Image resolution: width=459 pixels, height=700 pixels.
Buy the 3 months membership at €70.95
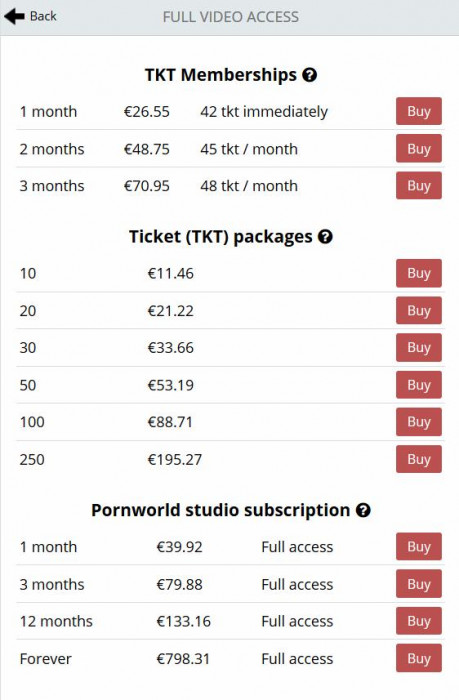(419, 186)
